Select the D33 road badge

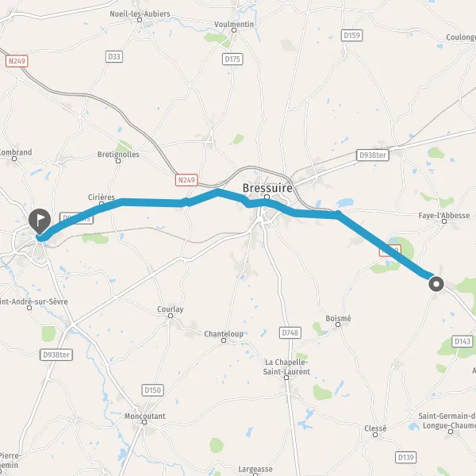tap(114, 56)
